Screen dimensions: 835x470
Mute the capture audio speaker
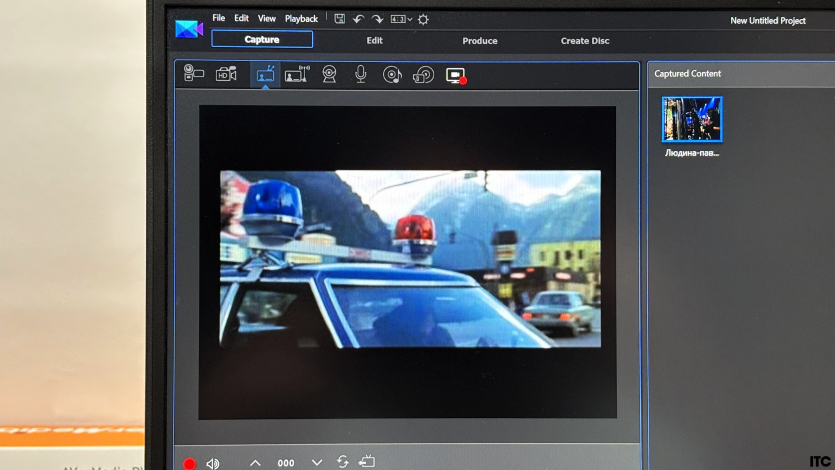213,463
